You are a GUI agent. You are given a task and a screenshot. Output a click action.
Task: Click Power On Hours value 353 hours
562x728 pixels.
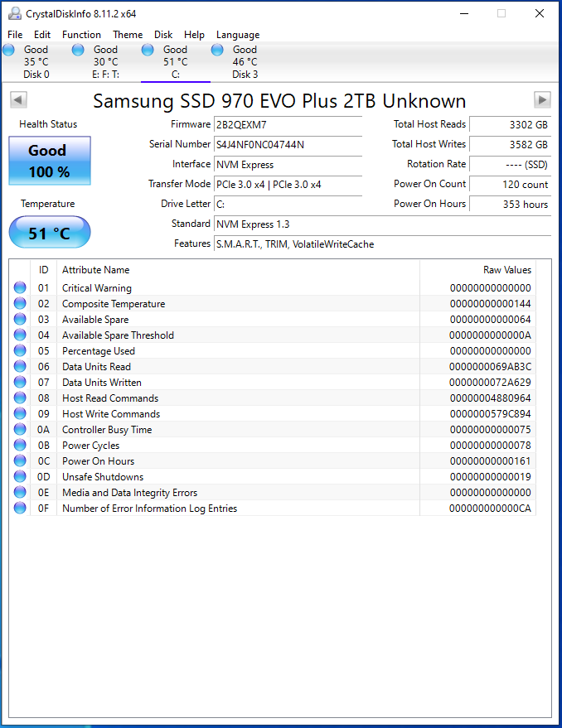511,205
